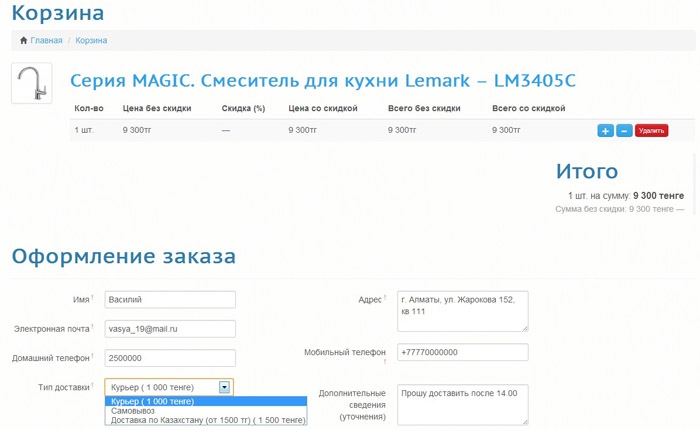
Task: Open the Lemark faucet product thumbnail
Action: [x=31, y=83]
